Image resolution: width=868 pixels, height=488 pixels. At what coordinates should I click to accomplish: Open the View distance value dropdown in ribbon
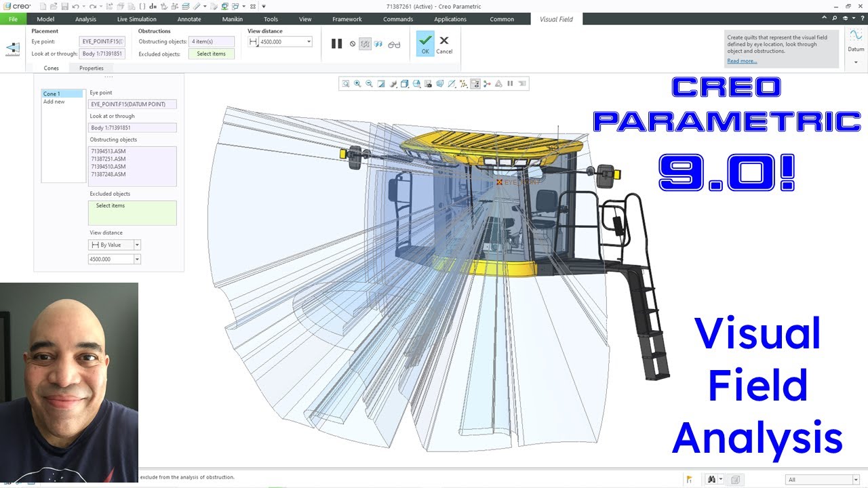point(309,42)
